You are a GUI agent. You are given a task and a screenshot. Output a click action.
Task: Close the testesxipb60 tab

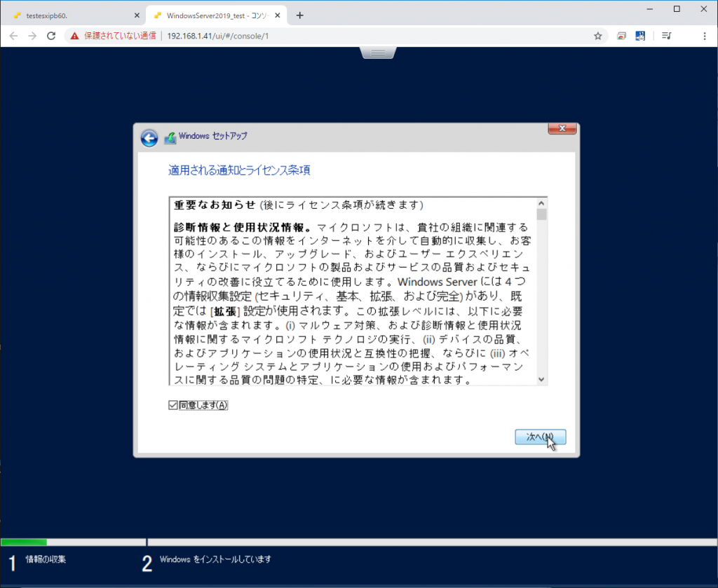point(137,15)
